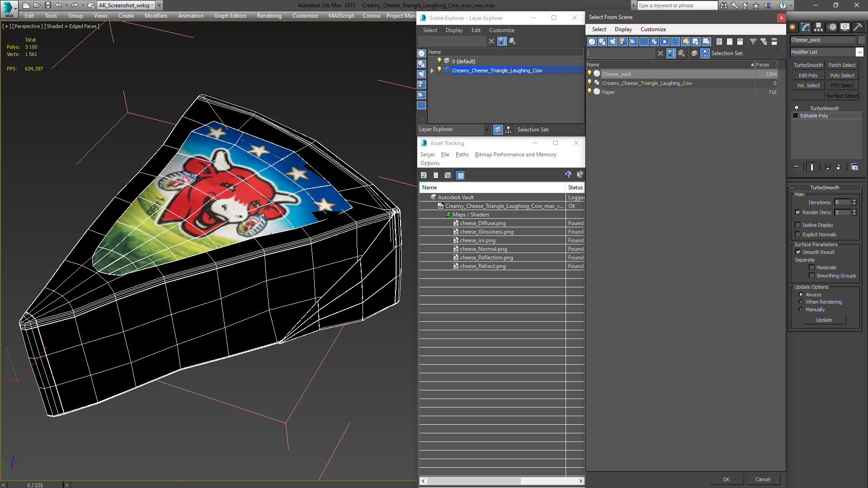Toggle Display Space Warps filter in Select From Scene
Screen dimensions: 868x488
[x=644, y=42]
